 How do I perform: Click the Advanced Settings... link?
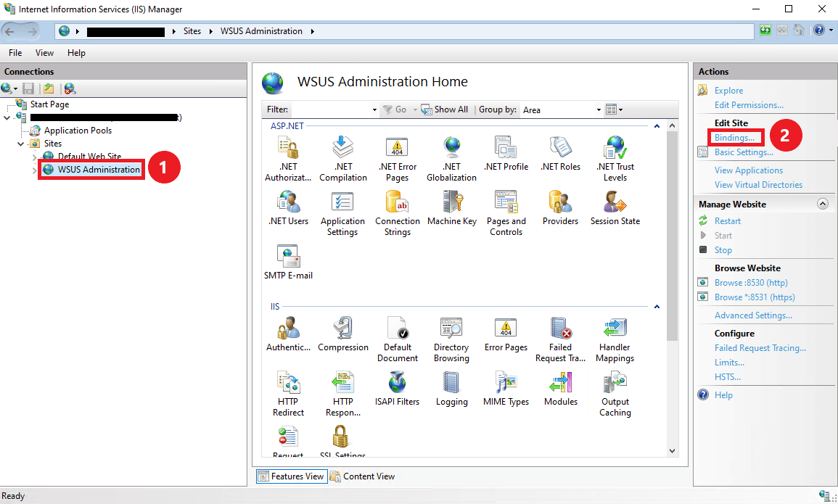click(753, 315)
